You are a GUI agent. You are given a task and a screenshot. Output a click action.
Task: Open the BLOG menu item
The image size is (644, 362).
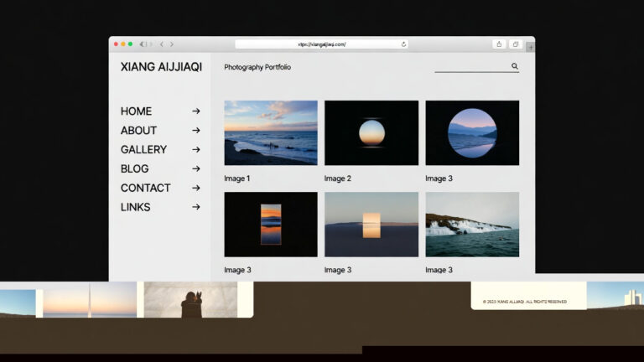(134, 169)
